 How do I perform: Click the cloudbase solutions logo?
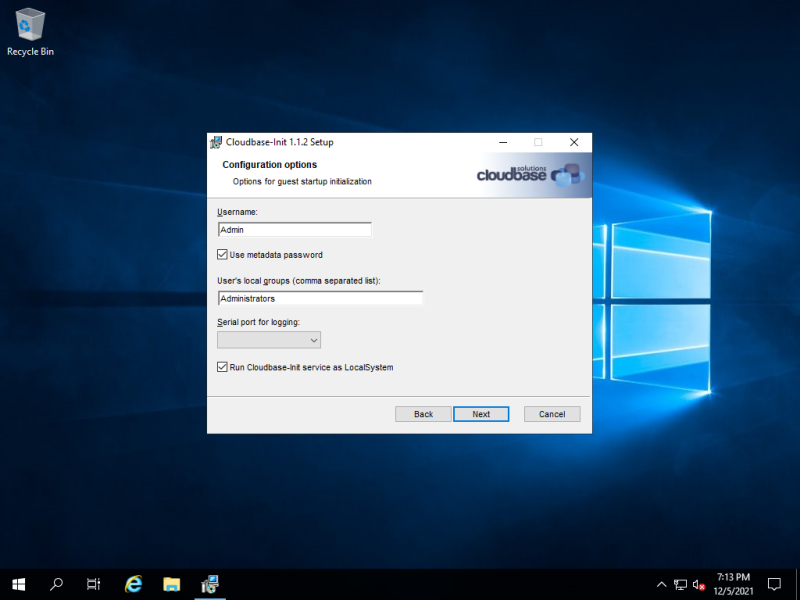[x=531, y=175]
